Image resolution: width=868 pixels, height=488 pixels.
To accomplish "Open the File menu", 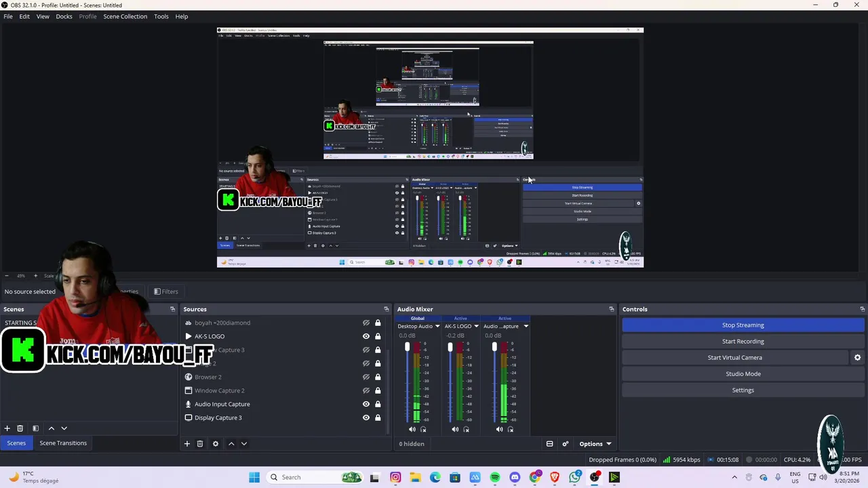I will [8, 16].
